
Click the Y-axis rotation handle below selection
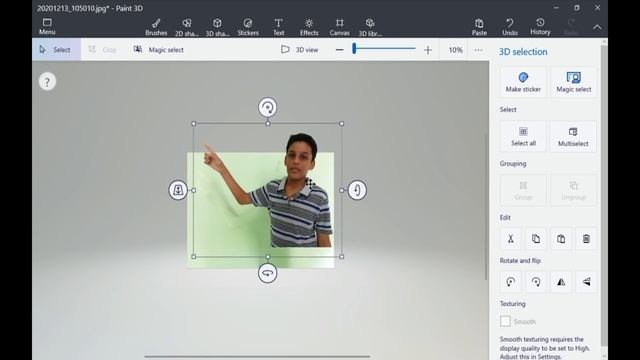[268, 273]
